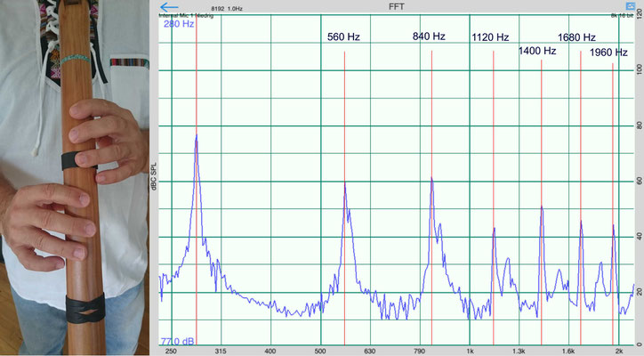Click the 630 frequency axis tick

coord(370,351)
